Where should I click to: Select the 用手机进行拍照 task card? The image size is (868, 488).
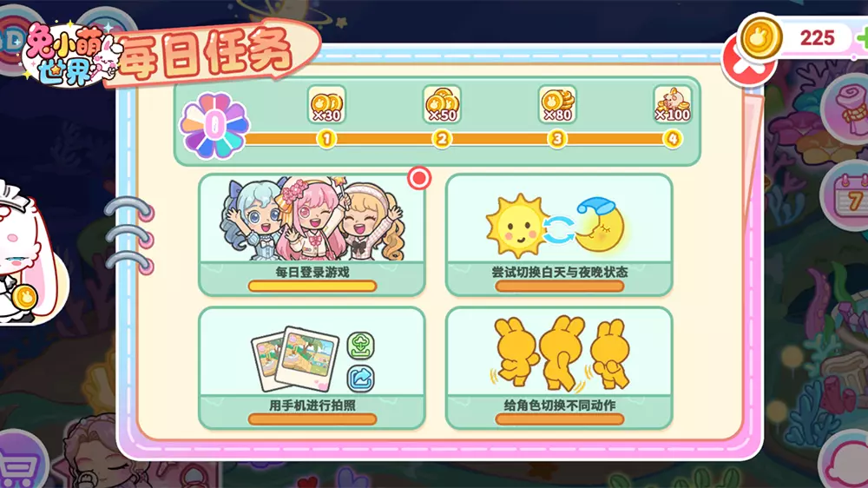pos(312,368)
